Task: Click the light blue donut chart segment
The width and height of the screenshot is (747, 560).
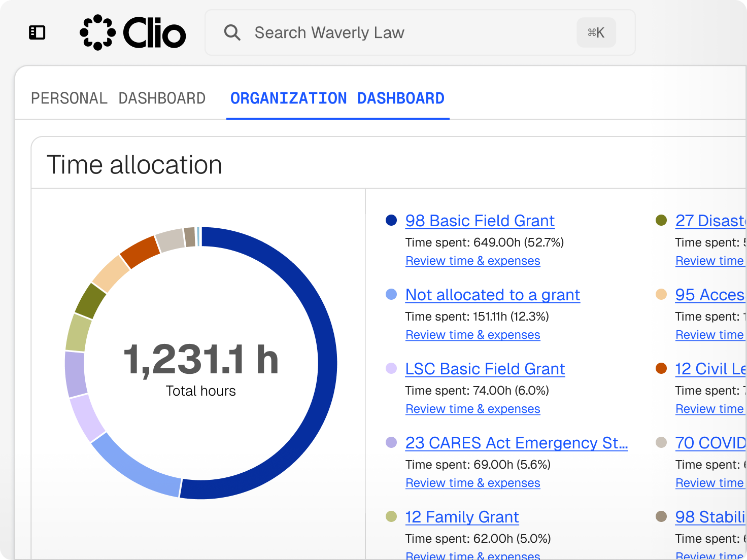Action: tap(132, 468)
